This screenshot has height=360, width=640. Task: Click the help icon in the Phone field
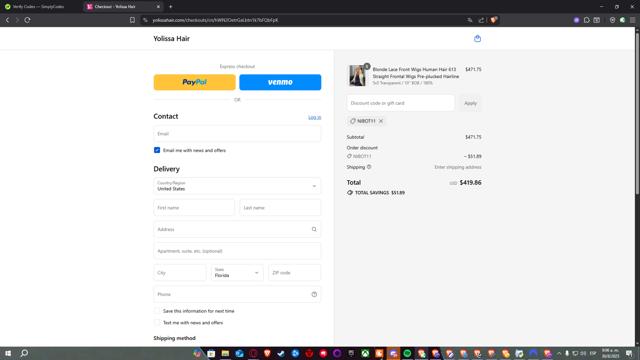pyautogui.click(x=314, y=294)
